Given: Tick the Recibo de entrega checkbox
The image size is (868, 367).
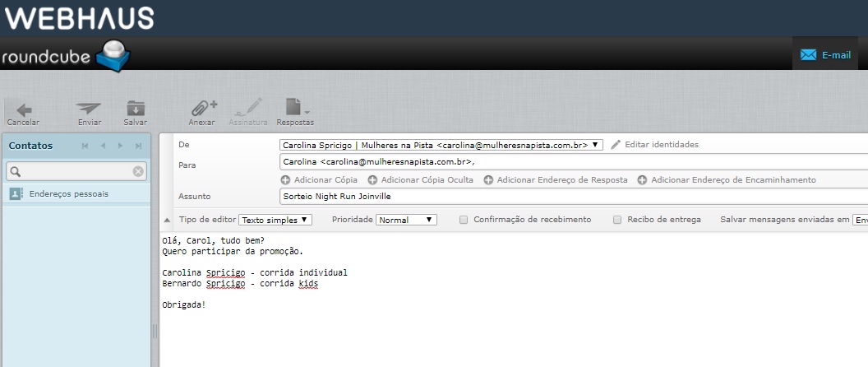Looking at the screenshot, I should coord(617,220).
